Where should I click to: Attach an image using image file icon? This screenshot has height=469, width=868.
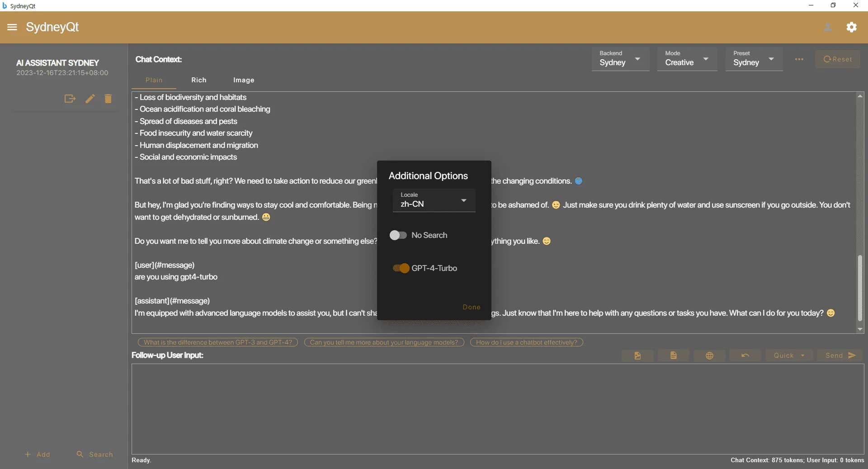coord(637,355)
